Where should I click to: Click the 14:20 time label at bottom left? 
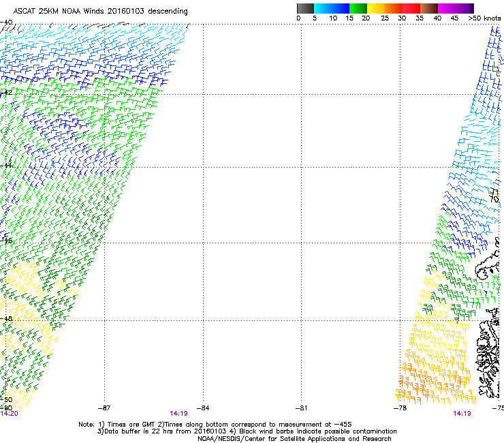pyautogui.click(x=9, y=413)
